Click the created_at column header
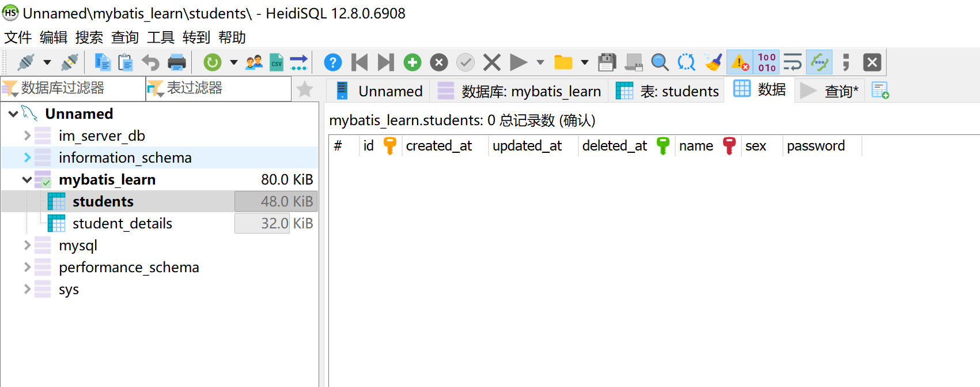The image size is (980, 387). coord(439,146)
